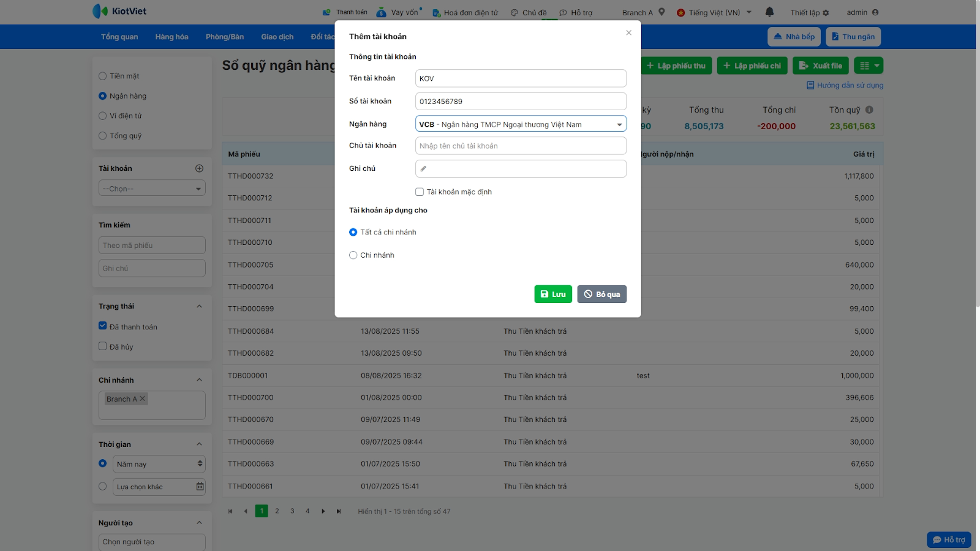980x551 pixels.
Task: Click the Branch A location pin icon
Action: [x=661, y=12]
